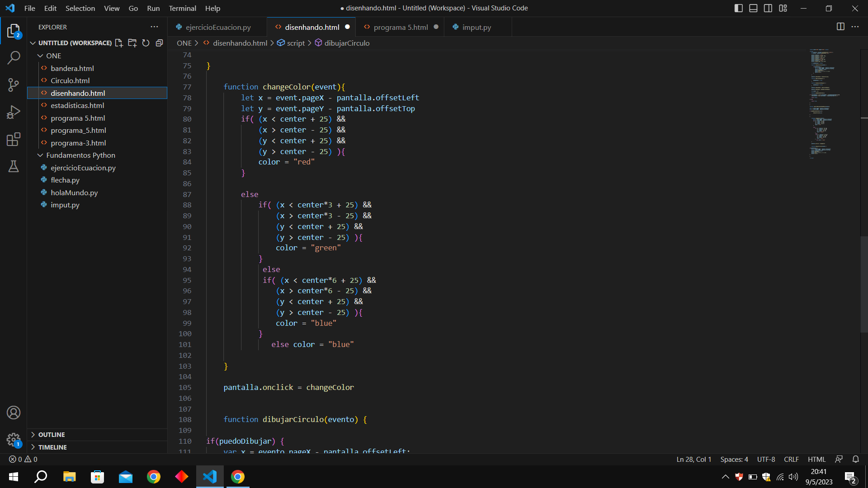Open Customize Layout icon in title bar
Viewport: 868px width, 488px height.
783,8
